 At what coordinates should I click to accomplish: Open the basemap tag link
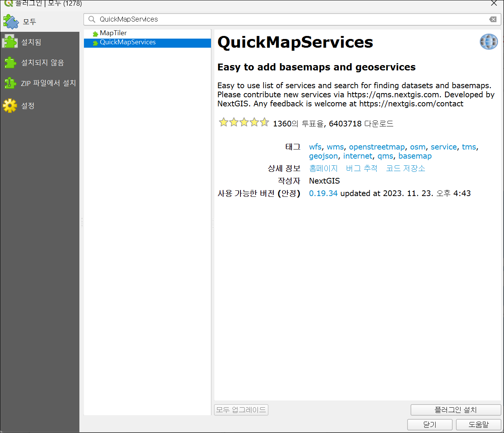pos(415,156)
